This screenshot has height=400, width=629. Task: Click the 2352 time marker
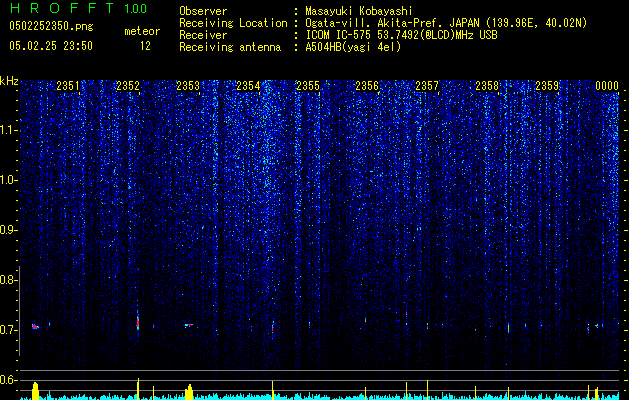point(128,86)
